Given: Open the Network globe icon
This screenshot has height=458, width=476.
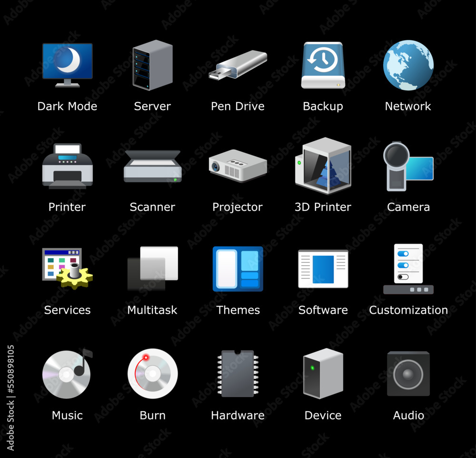Looking at the screenshot, I should 408,65.
